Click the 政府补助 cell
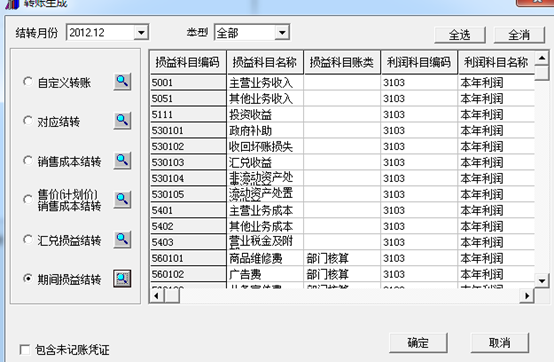Viewport: 555px width, 363px height. pos(265,131)
